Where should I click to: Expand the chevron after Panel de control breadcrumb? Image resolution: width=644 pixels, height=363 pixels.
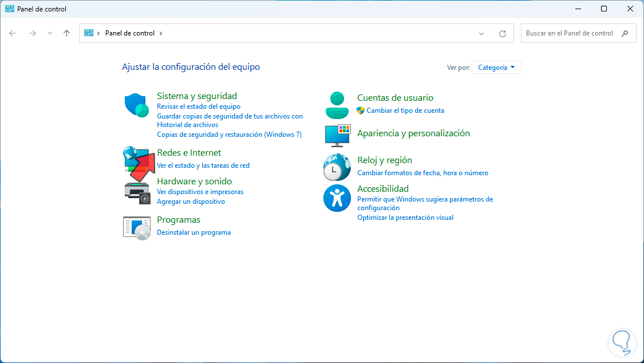pyautogui.click(x=161, y=33)
